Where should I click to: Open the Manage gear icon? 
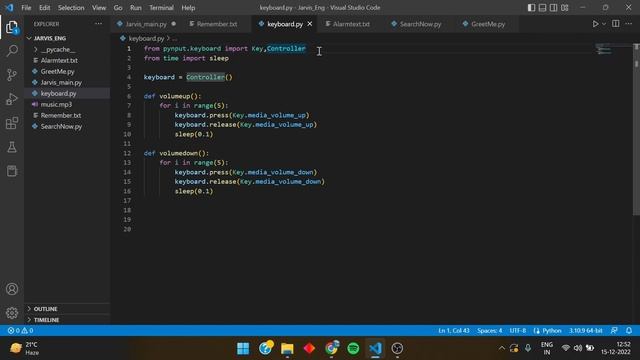[x=12, y=313]
